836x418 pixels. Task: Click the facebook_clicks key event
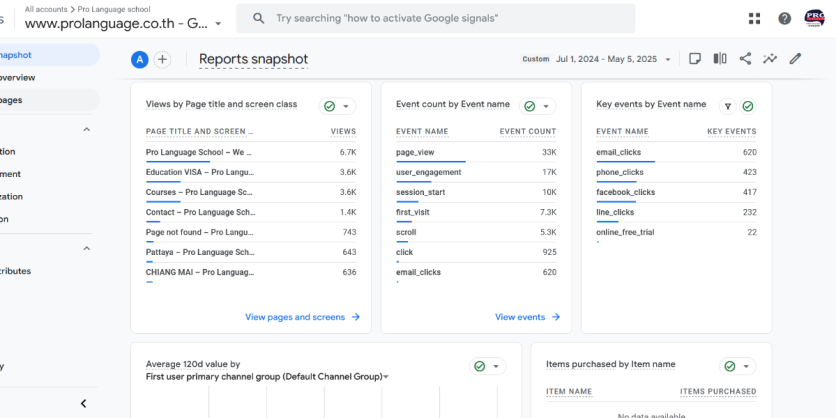coord(625,192)
